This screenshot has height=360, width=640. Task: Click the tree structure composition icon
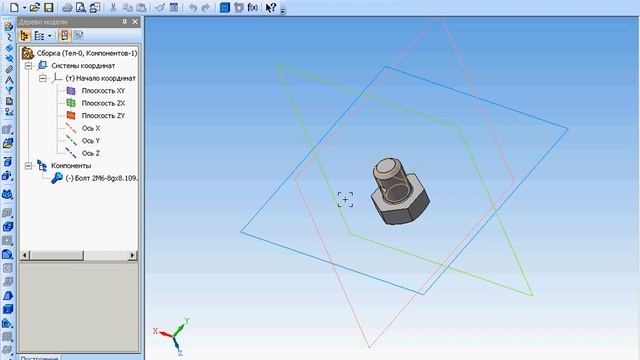point(39,36)
